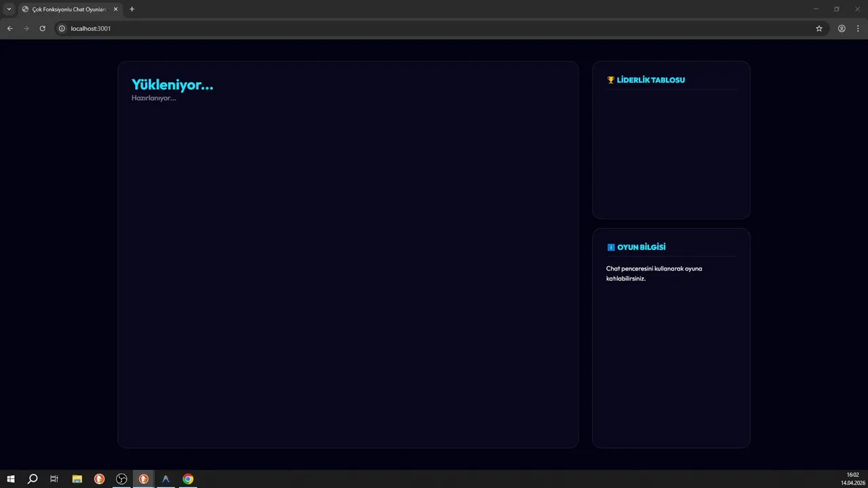Image resolution: width=868 pixels, height=488 pixels.
Task: Open File Explorer from the taskbar
Action: click(77, 479)
